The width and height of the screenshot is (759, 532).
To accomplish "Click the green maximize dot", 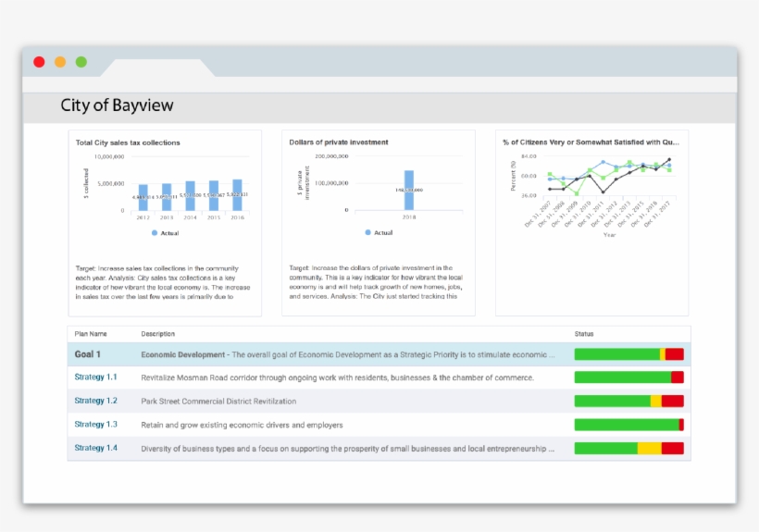I will pyautogui.click(x=81, y=62).
